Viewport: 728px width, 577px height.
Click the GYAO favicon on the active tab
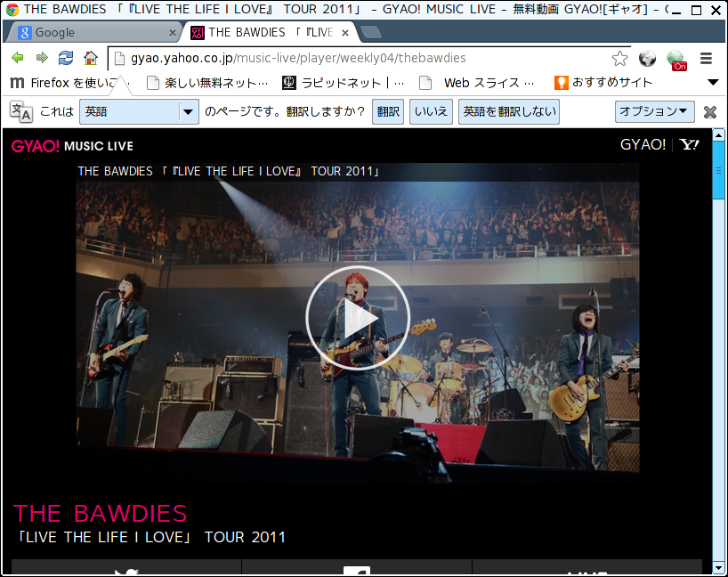point(198,33)
